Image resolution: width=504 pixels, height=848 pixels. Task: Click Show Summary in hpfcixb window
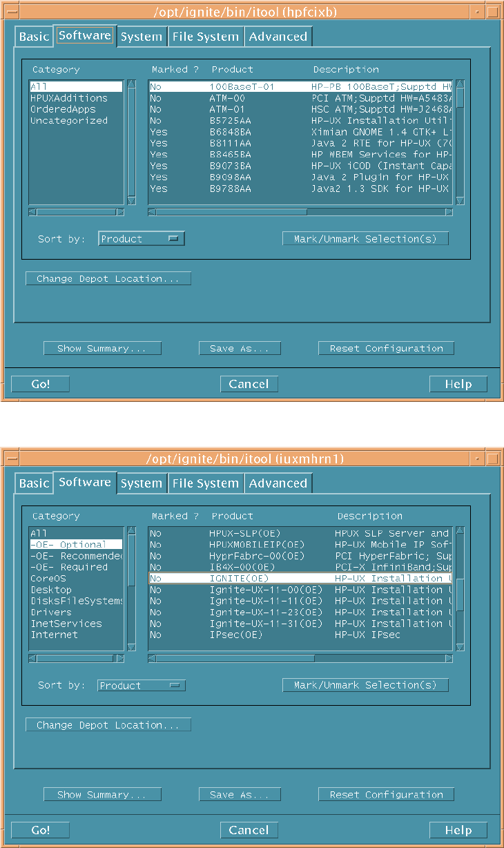(102, 348)
